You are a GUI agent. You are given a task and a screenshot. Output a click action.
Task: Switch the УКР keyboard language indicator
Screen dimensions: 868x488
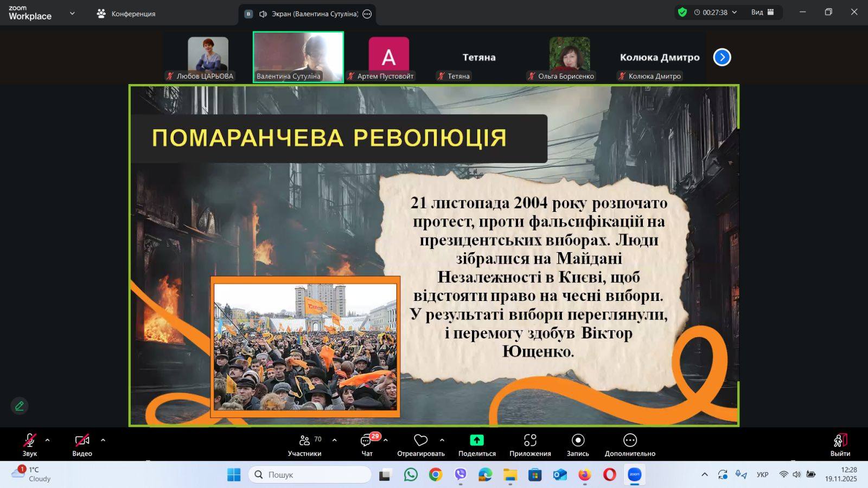tap(762, 474)
